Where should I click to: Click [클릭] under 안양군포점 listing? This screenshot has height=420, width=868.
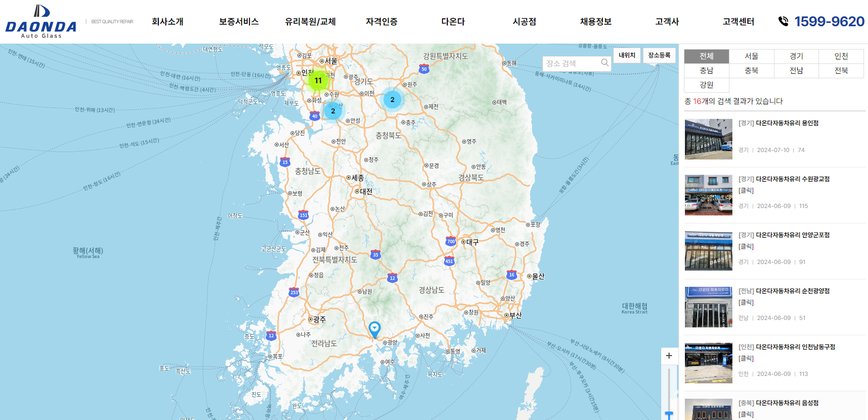(746, 246)
